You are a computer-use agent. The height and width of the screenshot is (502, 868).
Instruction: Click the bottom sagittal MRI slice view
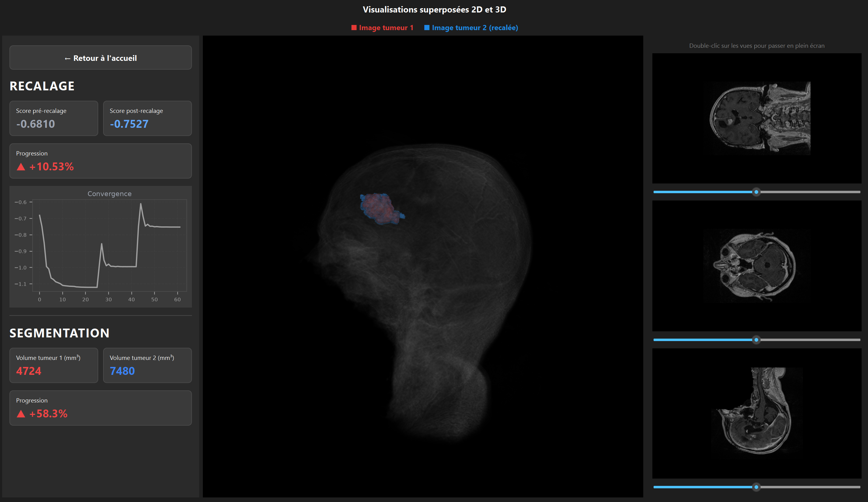coord(757,413)
